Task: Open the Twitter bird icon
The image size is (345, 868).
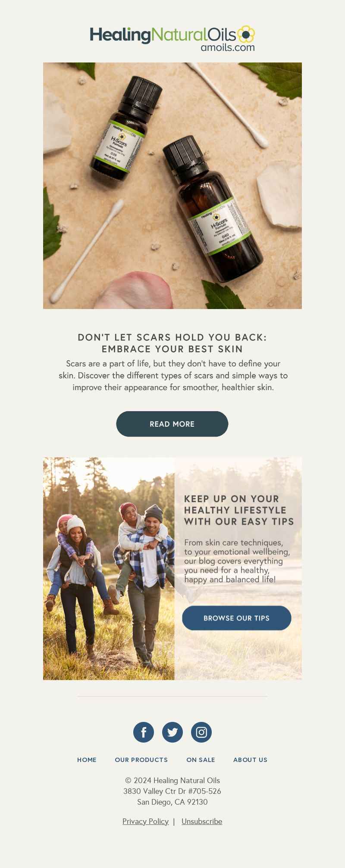Action: click(172, 732)
